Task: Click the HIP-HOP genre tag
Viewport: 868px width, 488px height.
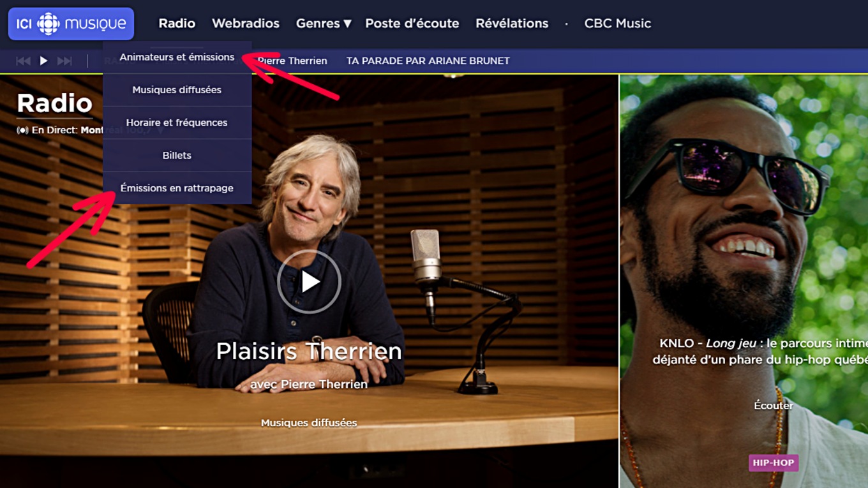Action: click(774, 463)
